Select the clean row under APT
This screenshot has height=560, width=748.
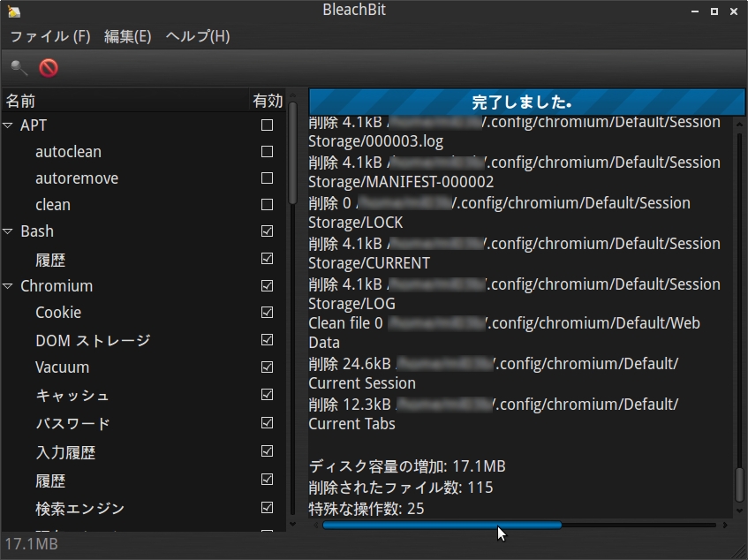143,205
